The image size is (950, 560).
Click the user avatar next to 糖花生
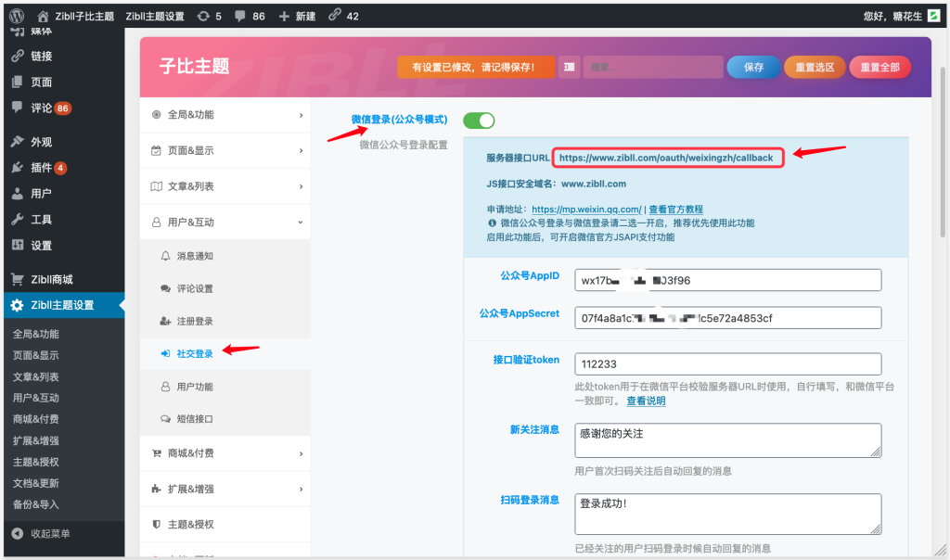933,16
